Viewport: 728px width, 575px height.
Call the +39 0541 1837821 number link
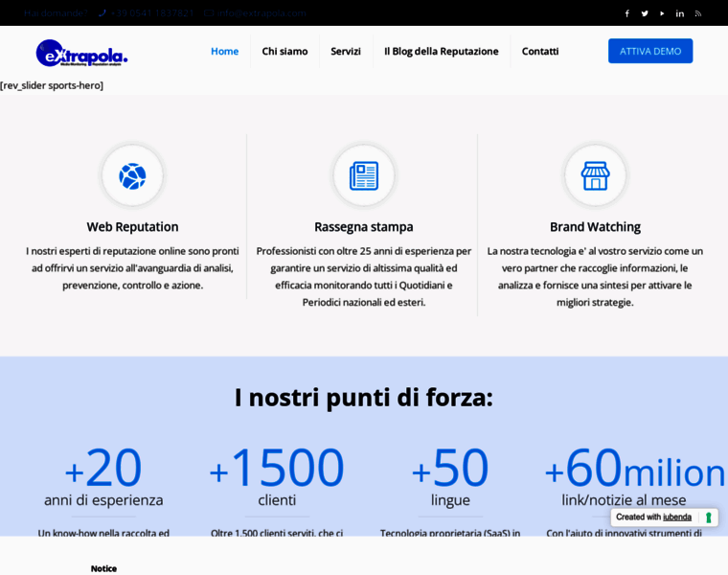coord(152,13)
